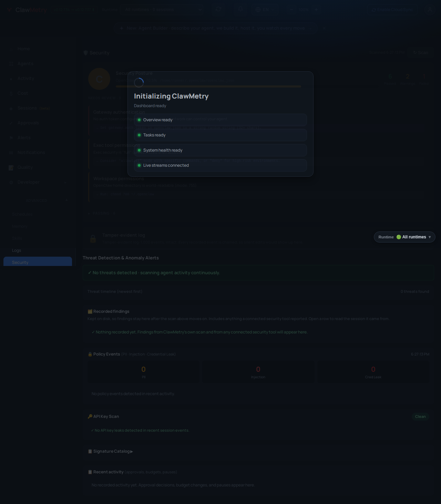441x504 pixels.
Task: Select Security in the sidebar
Action: [38, 261]
